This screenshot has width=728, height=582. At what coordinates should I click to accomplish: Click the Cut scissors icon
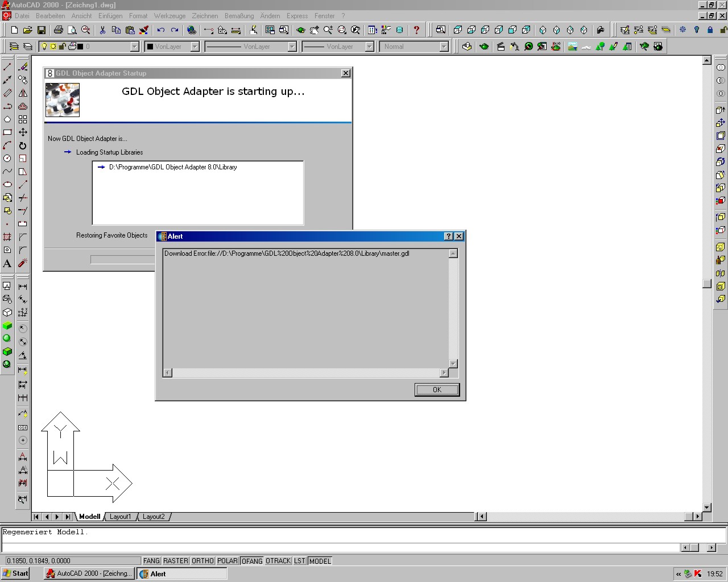[102, 30]
